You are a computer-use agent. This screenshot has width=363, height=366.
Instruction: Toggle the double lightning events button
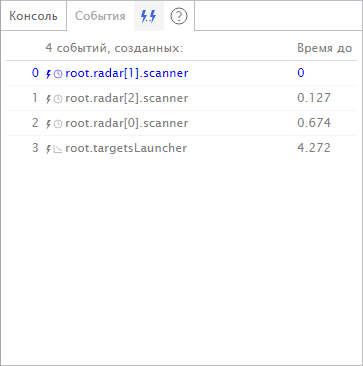pos(149,16)
